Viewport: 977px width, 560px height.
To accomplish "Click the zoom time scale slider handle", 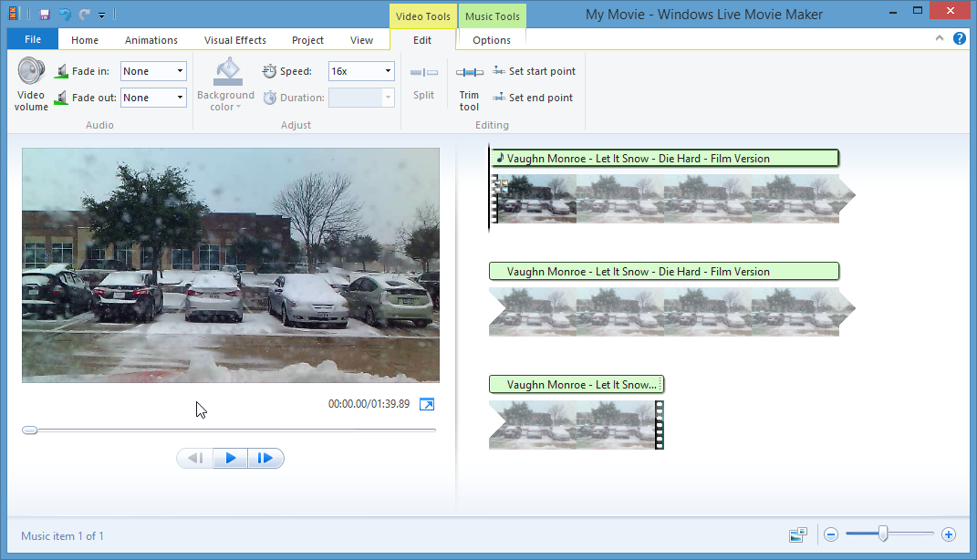I will [882, 534].
